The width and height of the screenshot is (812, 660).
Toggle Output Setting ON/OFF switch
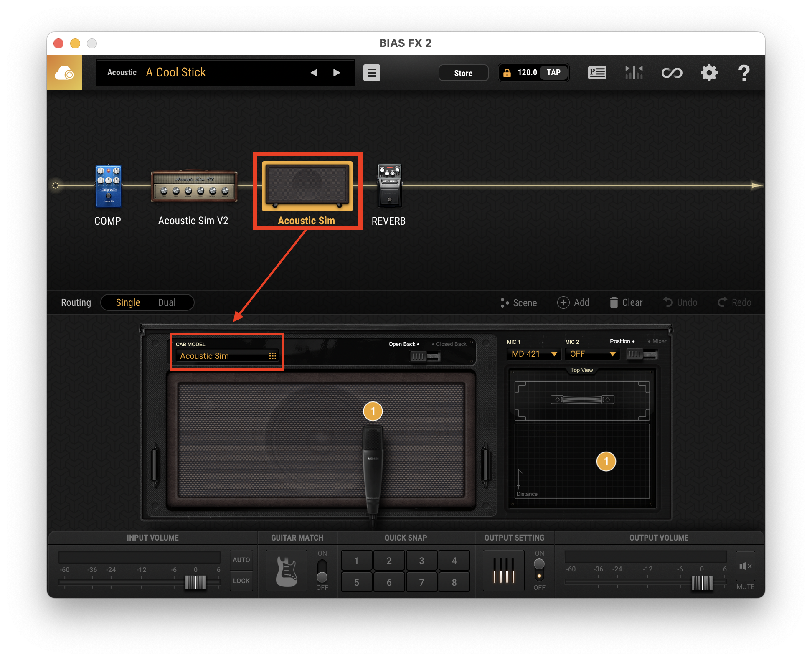(x=539, y=570)
